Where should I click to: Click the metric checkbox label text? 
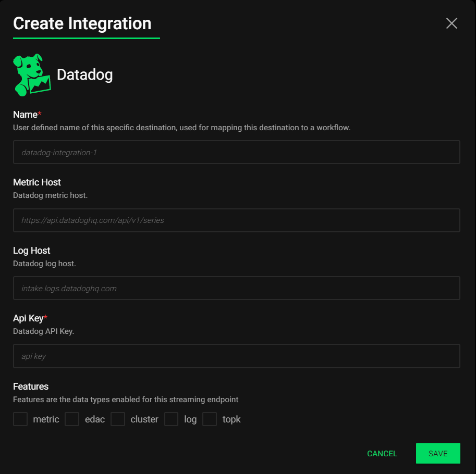[46, 419]
